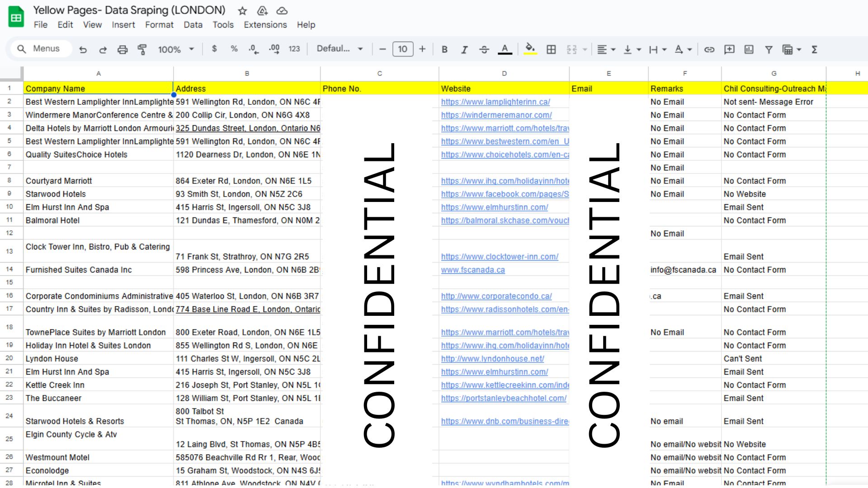Click the Undo arrow icon
The image size is (868, 488).
coord(83,49)
